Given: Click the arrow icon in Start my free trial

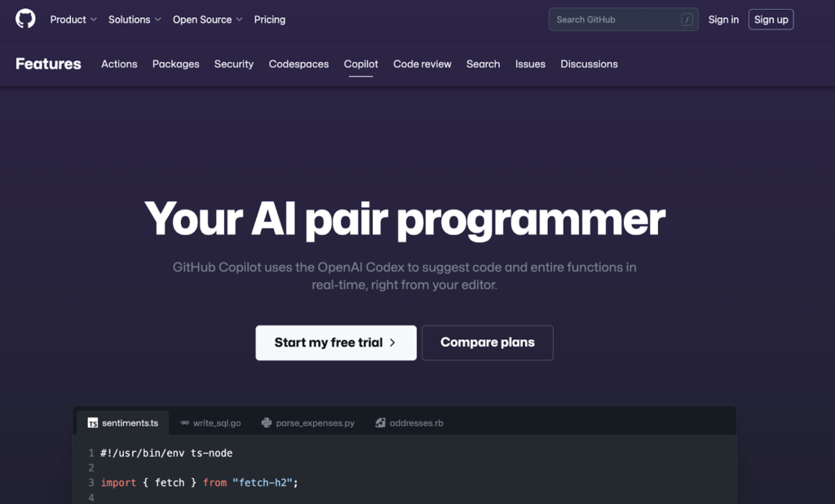Looking at the screenshot, I should (392, 343).
